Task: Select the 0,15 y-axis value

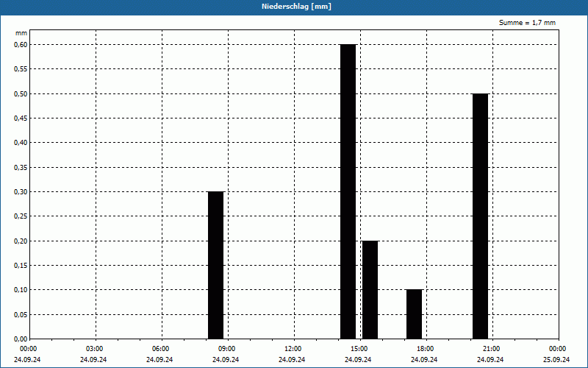Action: [x=21, y=266]
